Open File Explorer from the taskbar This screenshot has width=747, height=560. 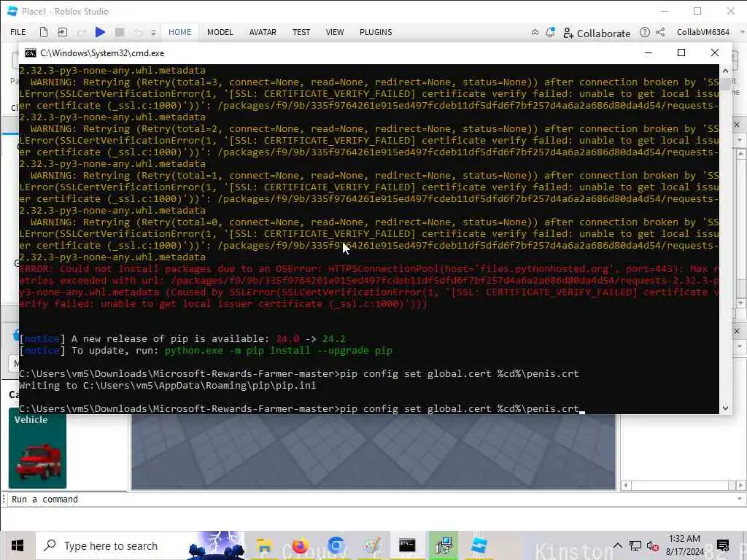point(264,545)
